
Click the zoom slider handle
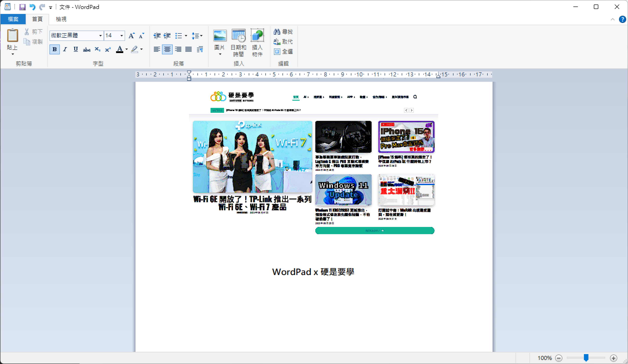click(586, 358)
